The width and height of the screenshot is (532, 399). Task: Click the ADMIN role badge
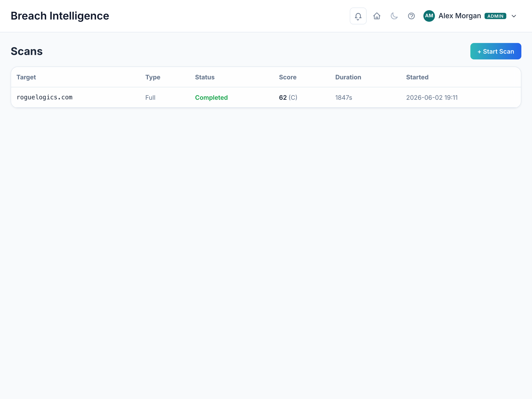point(495,16)
